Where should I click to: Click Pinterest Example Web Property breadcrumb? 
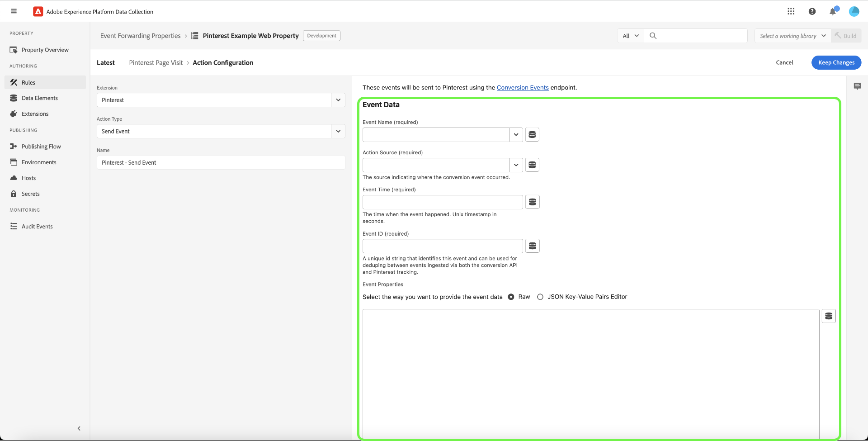coord(251,36)
